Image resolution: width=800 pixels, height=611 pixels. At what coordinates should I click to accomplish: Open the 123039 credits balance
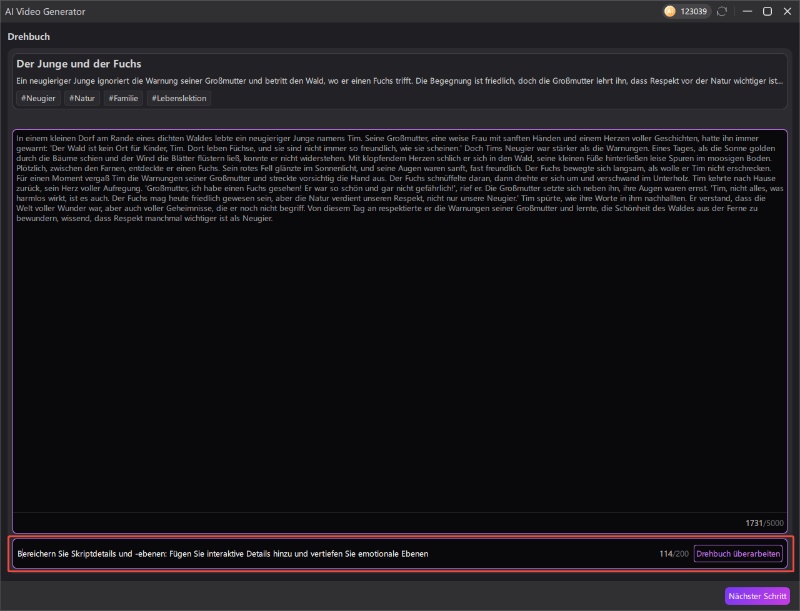point(693,11)
